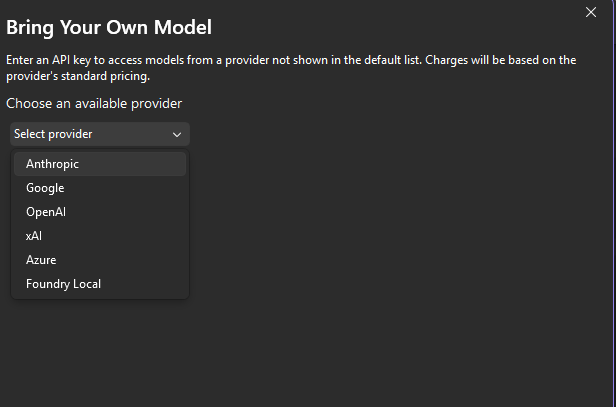Collapse the Select provider dropdown
616x407 pixels.
click(100, 134)
